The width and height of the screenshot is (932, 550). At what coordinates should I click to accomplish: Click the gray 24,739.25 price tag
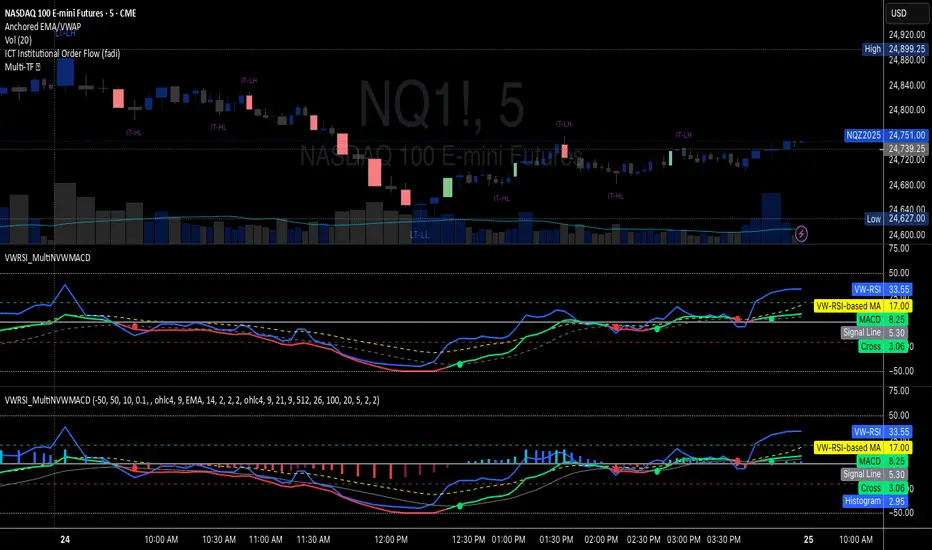pos(906,149)
